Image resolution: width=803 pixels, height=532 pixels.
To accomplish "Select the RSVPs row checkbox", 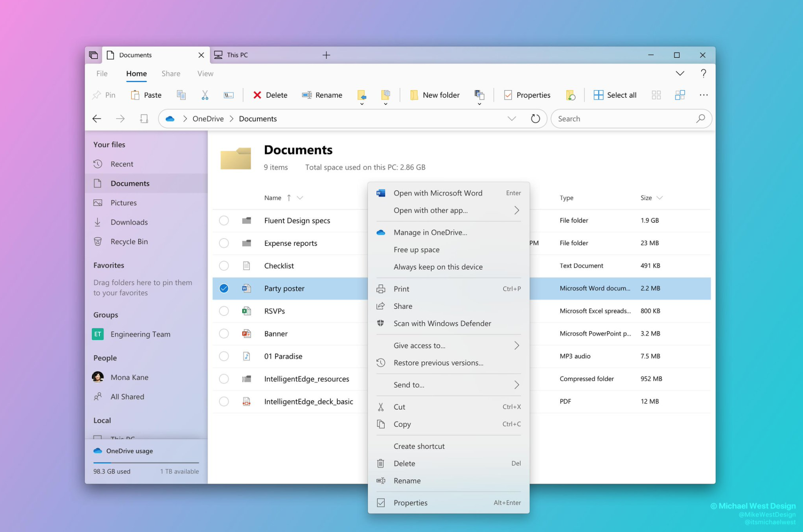I will tap(224, 310).
